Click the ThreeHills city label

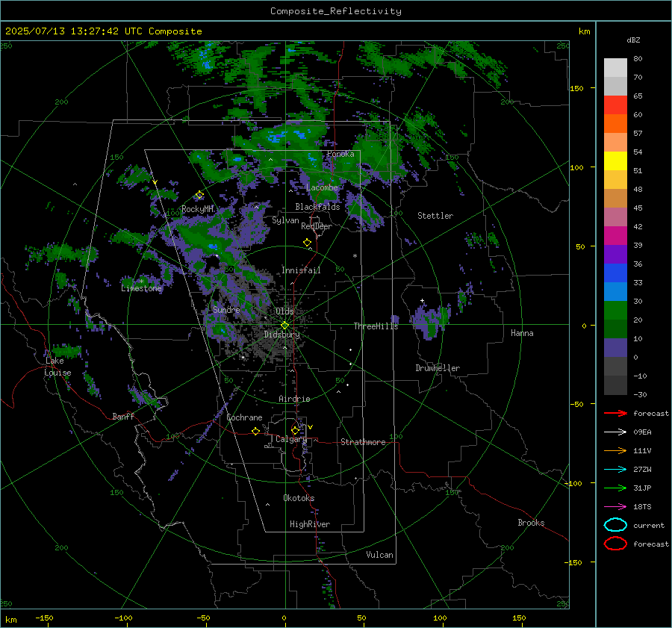tap(376, 326)
